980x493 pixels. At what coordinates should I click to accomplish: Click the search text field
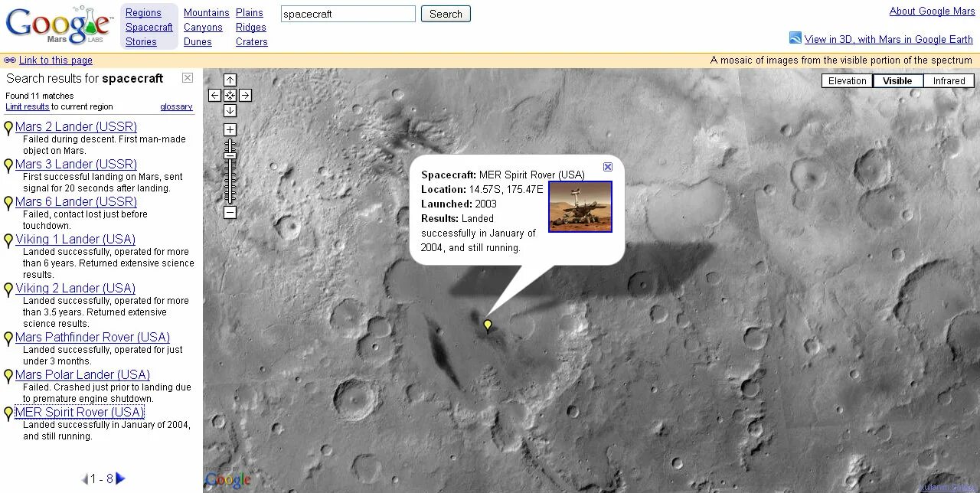(348, 14)
